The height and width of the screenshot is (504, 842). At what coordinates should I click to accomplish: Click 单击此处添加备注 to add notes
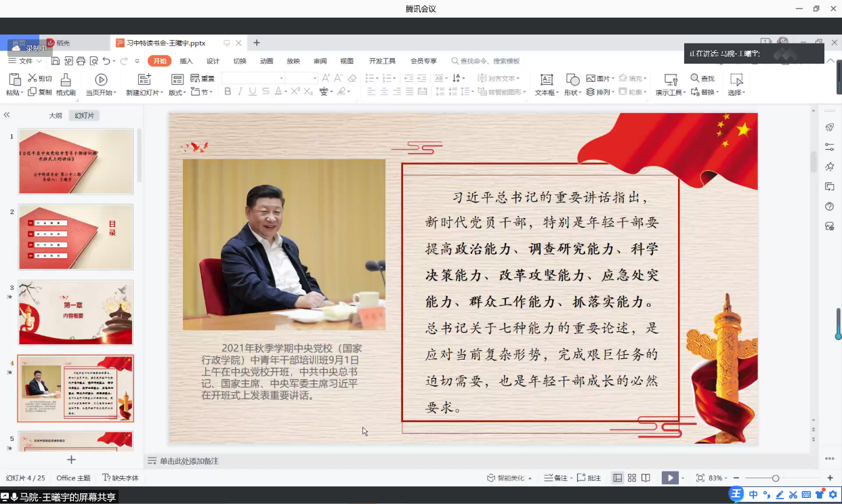point(188,461)
